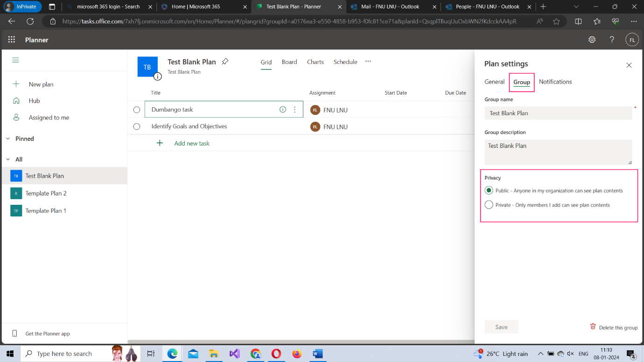Show hidden system tray icons
Screen dimensions: 644x362
click(x=540, y=354)
